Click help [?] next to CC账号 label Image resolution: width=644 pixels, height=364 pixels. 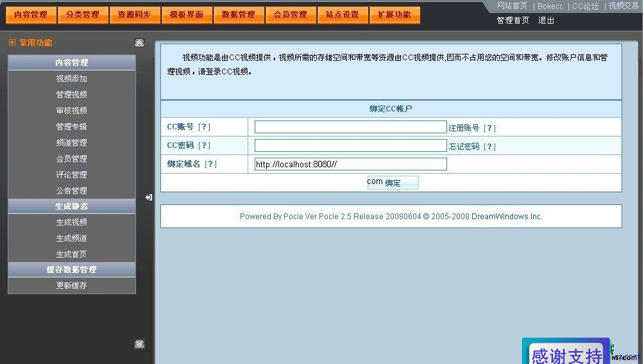pyautogui.click(x=204, y=127)
